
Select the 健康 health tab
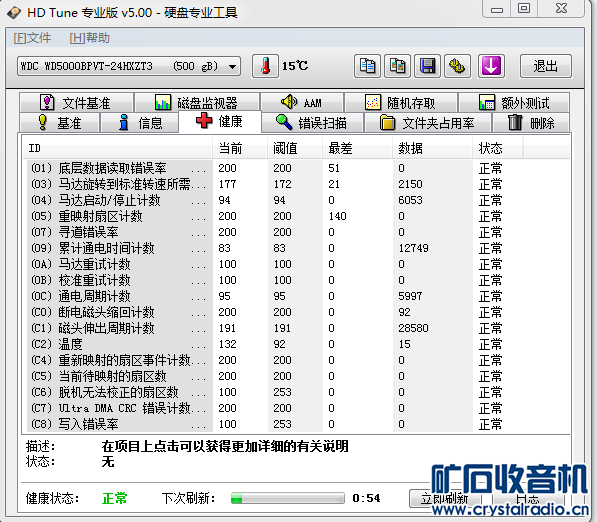[220, 121]
